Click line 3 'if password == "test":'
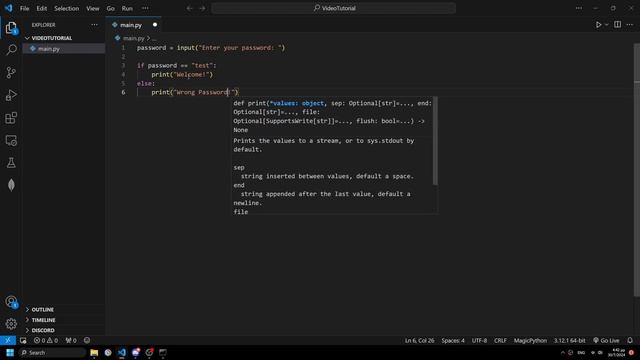Image resolution: width=640 pixels, height=360 pixels. click(176, 65)
